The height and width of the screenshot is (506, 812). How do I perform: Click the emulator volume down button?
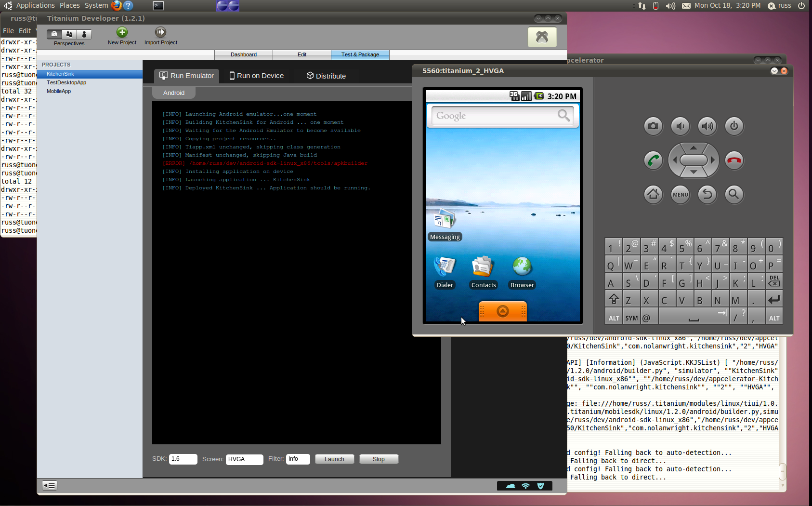[x=680, y=126]
